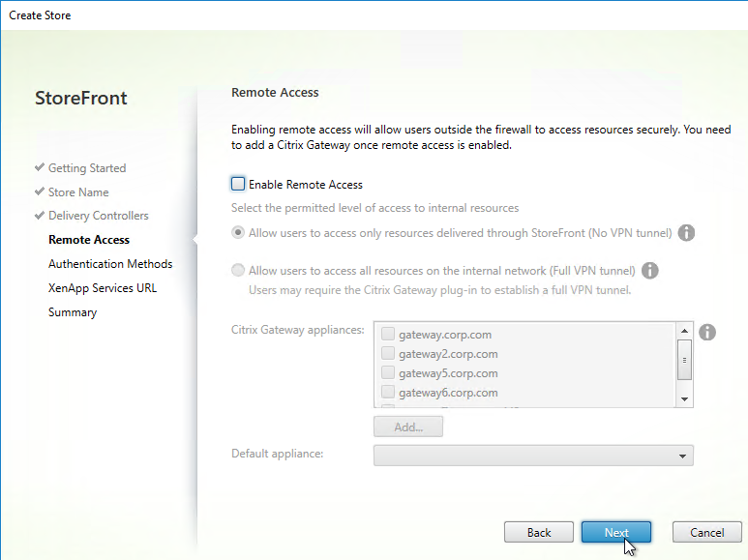Open the Default appliance dropdown
The image size is (748, 560).
[x=533, y=456]
